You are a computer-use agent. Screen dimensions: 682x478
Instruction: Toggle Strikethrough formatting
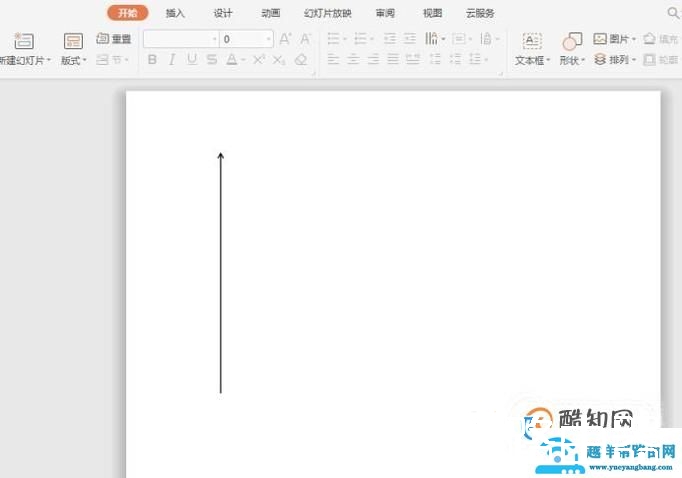(x=212, y=60)
